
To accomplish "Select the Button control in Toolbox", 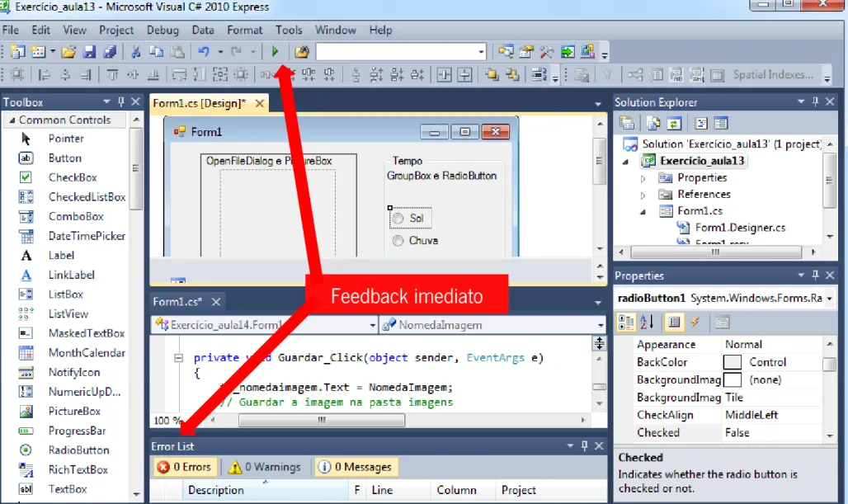I will [64, 158].
